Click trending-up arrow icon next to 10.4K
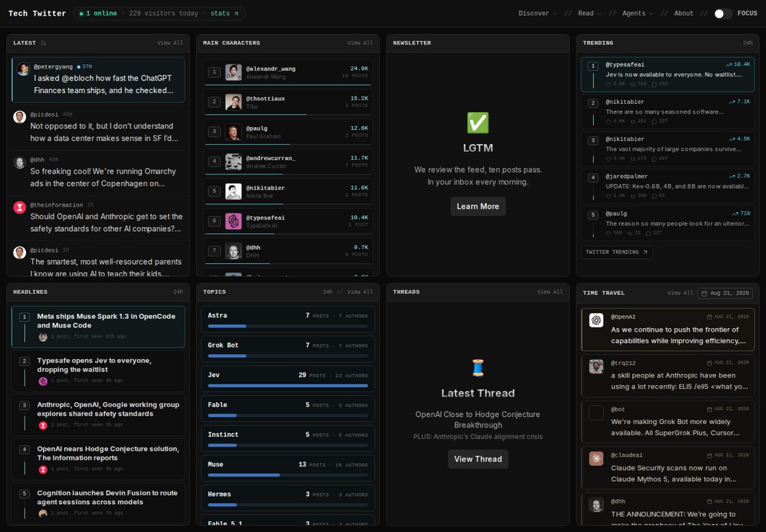Image resolution: width=766 pixels, height=532 pixels. [729, 64]
